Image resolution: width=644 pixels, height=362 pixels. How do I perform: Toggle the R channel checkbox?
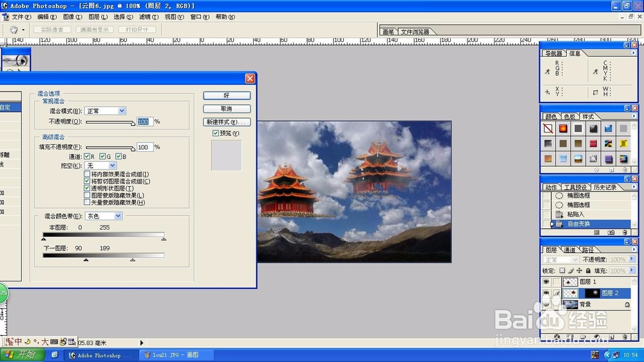pyautogui.click(x=87, y=157)
